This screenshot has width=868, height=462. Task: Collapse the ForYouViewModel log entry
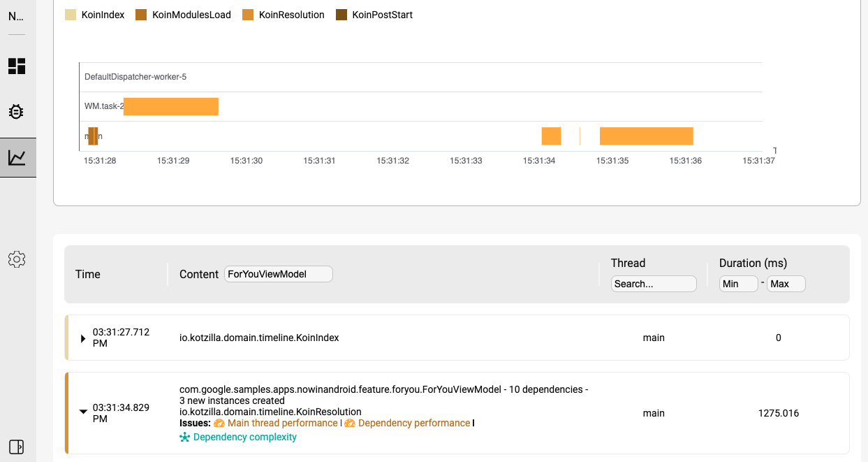[x=83, y=412]
